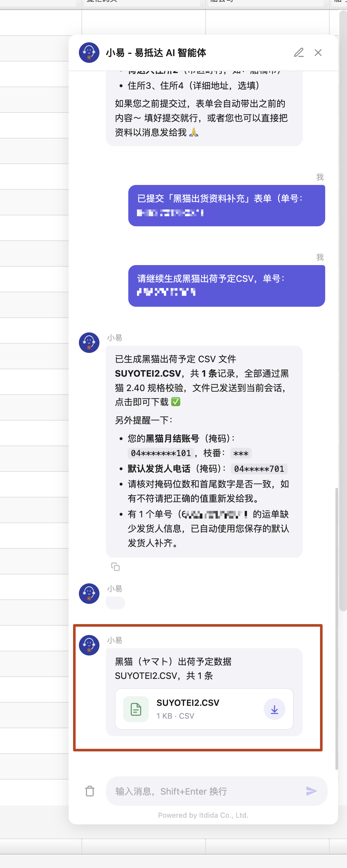The height and width of the screenshot is (868, 347).
Task: Send the message with the arrow icon
Action: pos(311,791)
